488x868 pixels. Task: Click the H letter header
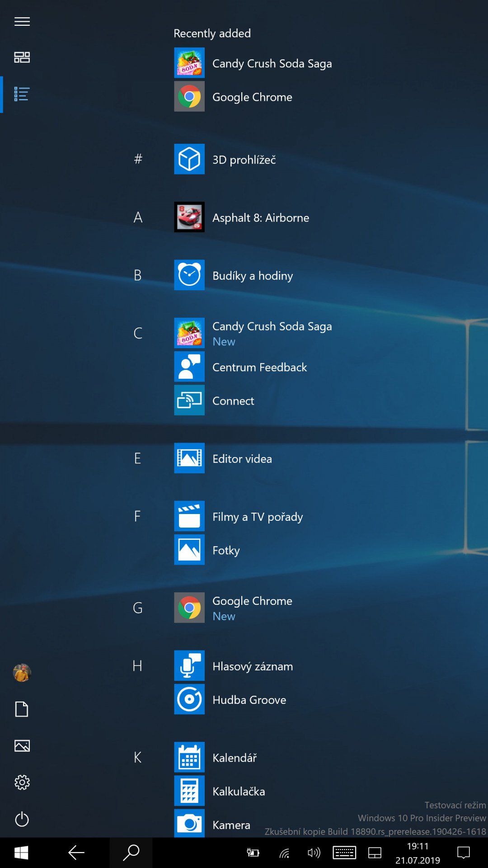click(x=138, y=666)
